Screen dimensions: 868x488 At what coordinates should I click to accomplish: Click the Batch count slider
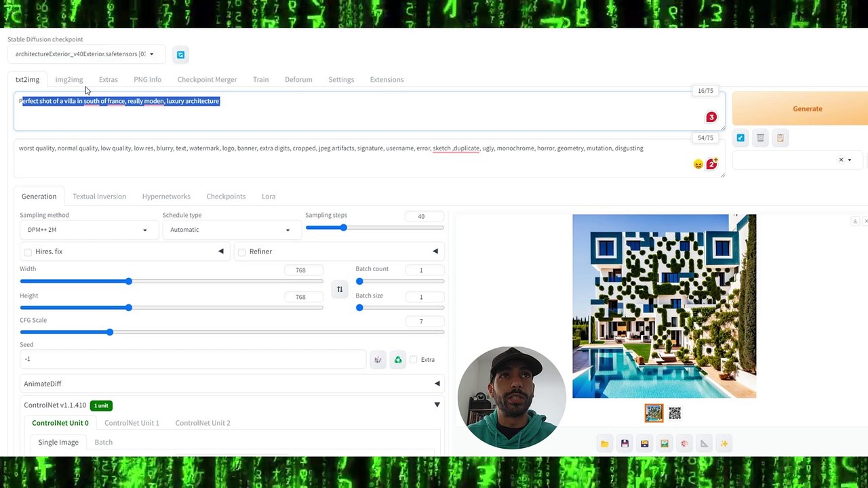point(400,281)
